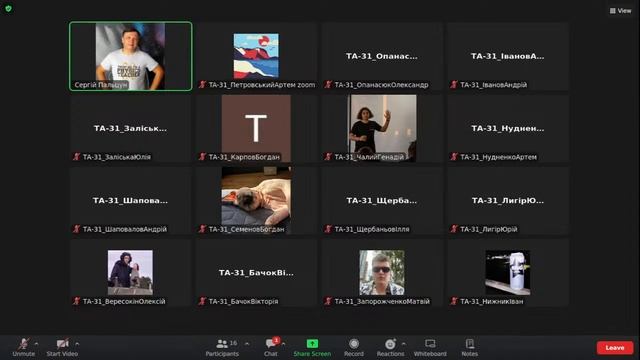Click the Unmute microphone icon
This screenshot has height=360, width=640.
[23, 344]
